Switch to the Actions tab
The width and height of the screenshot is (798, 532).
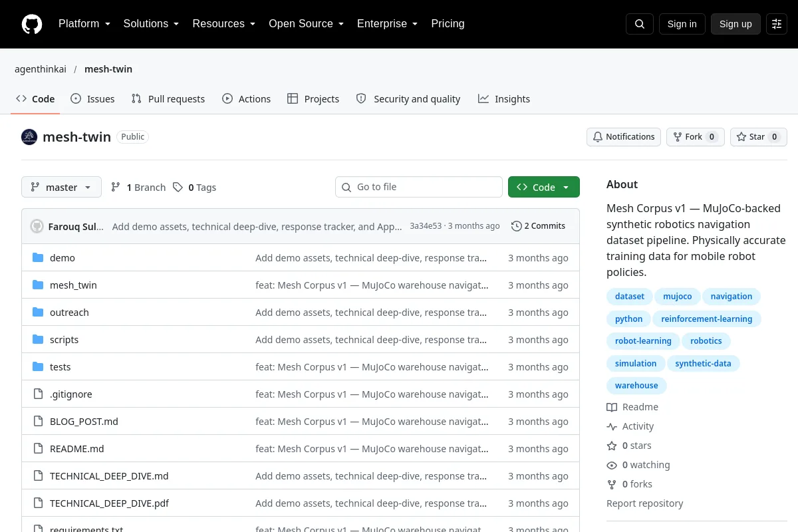coord(246,99)
